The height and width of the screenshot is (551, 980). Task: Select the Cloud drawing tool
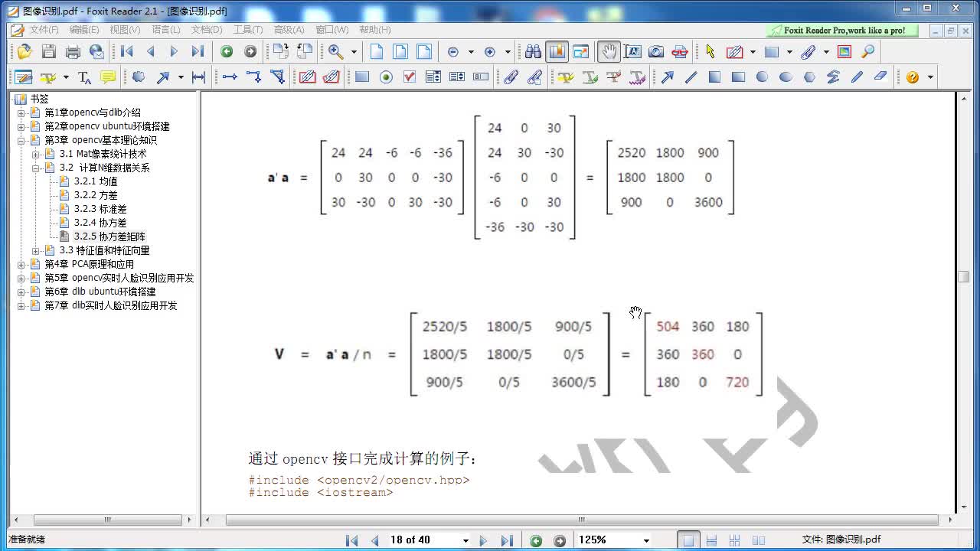[139, 77]
